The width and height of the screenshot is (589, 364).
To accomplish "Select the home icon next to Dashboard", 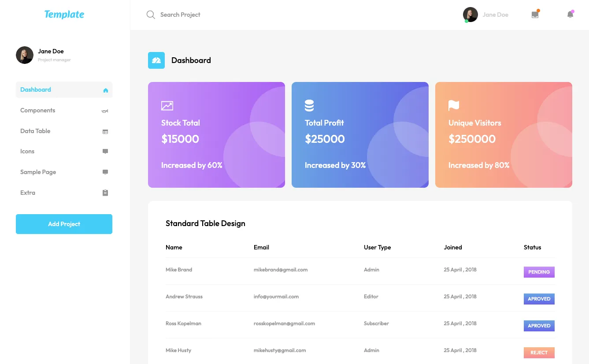I will pyautogui.click(x=105, y=89).
